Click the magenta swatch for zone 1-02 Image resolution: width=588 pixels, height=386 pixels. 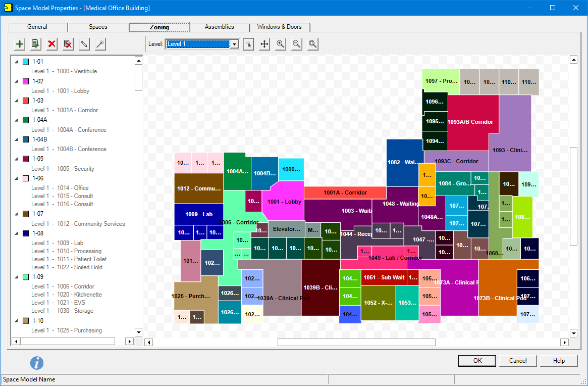[26, 81]
